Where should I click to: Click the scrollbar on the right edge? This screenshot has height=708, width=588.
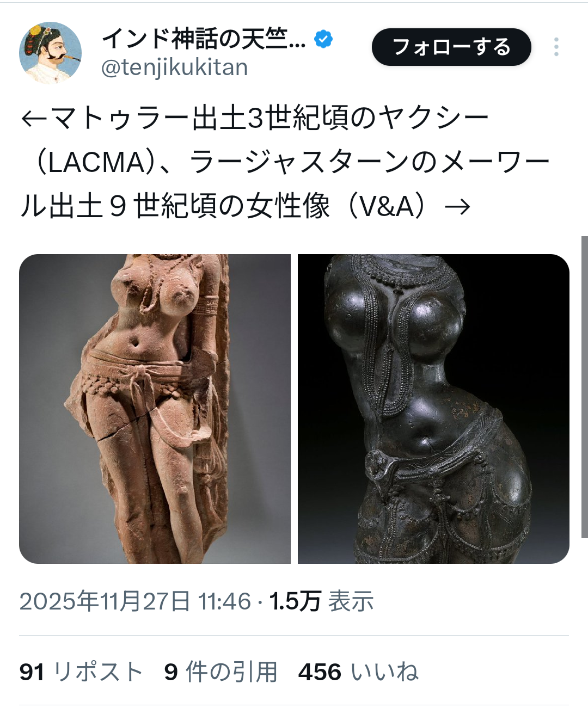point(584,387)
